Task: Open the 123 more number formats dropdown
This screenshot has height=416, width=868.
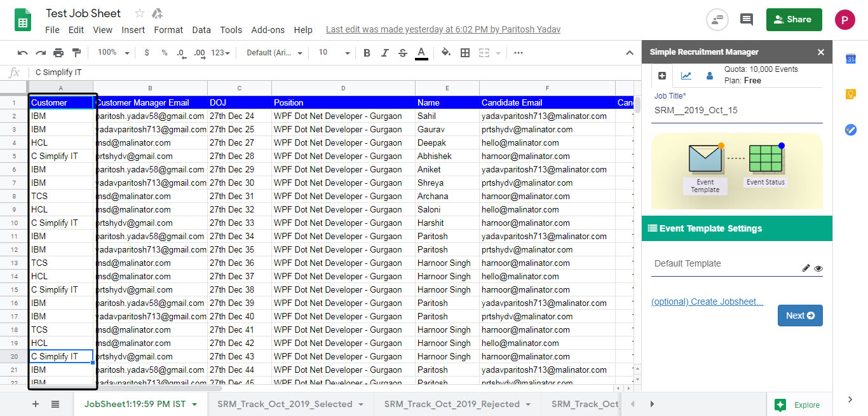Action: 221,53
